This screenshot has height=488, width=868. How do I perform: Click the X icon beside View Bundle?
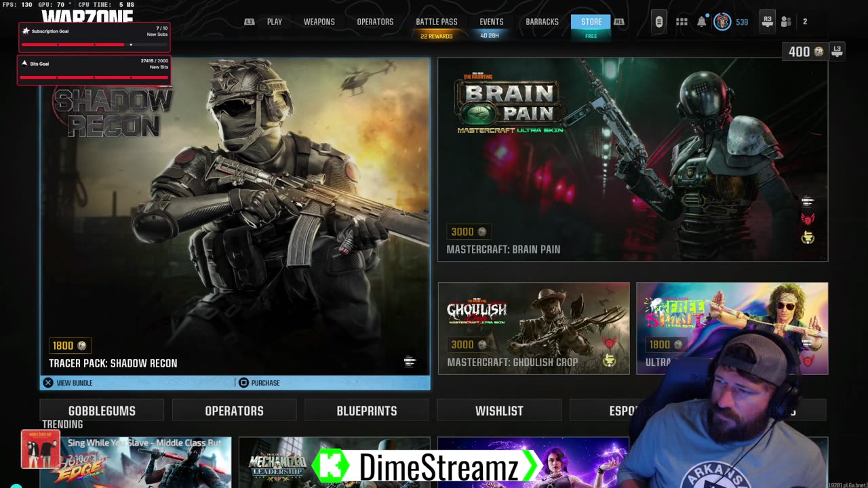[x=48, y=383]
